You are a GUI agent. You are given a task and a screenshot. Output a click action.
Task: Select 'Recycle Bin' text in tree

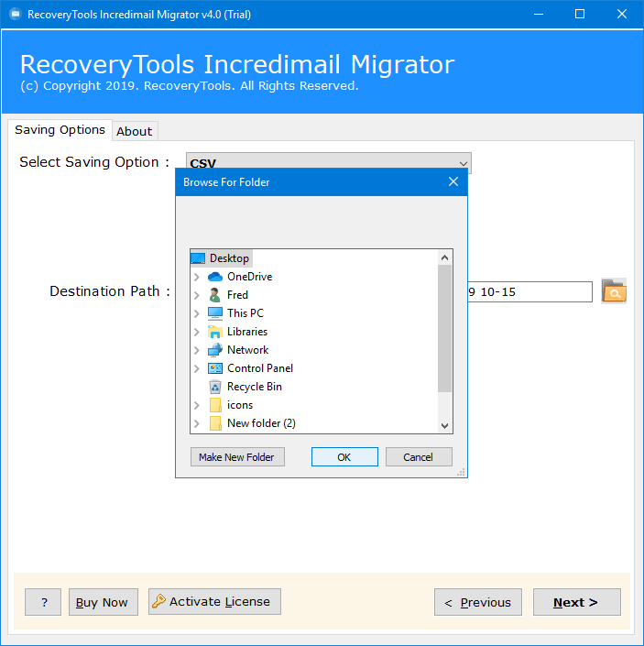(255, 387)
